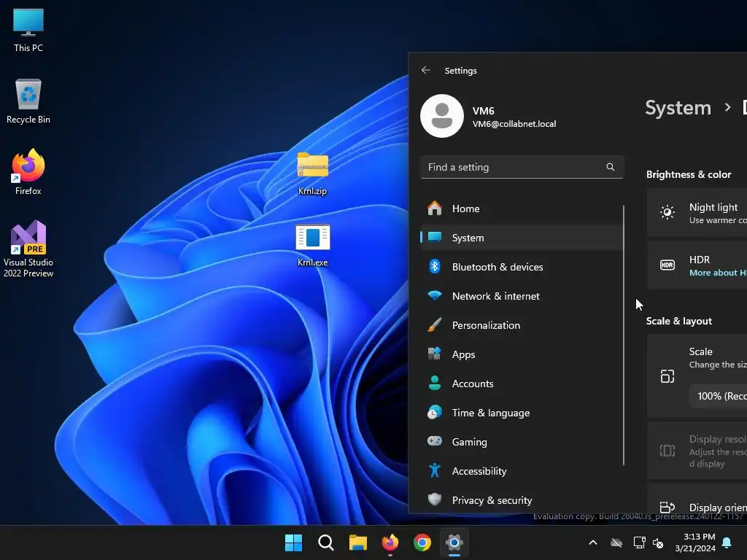
Task: Show hidden tray icons chevron
Action: point(593,542)
